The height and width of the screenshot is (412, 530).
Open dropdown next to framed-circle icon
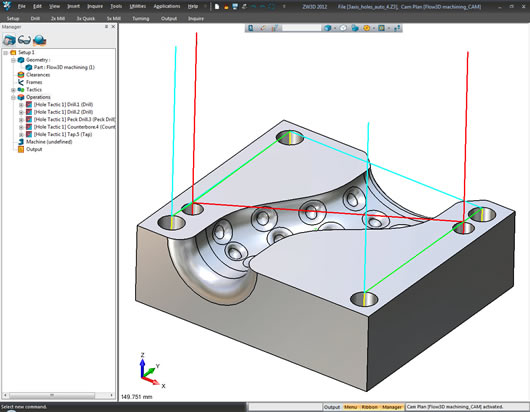(389, 28)
